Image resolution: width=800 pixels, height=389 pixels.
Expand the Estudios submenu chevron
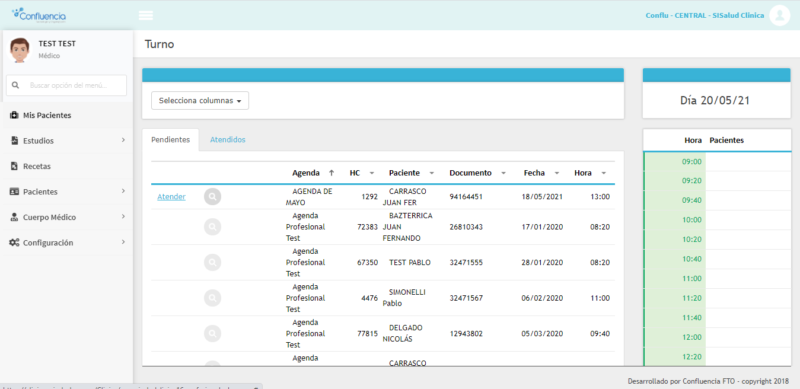[123, 140]
